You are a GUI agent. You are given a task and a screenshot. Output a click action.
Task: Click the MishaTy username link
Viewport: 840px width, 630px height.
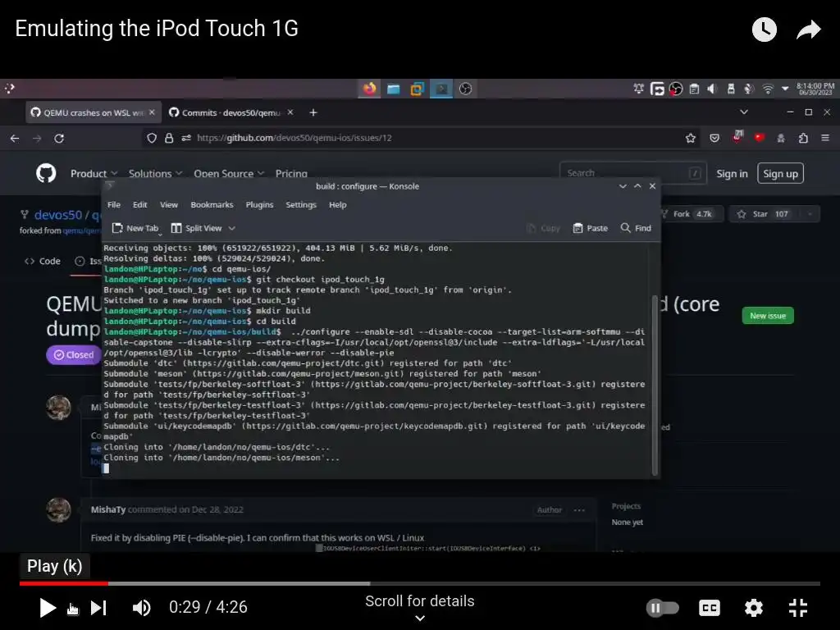coord(107,509)
